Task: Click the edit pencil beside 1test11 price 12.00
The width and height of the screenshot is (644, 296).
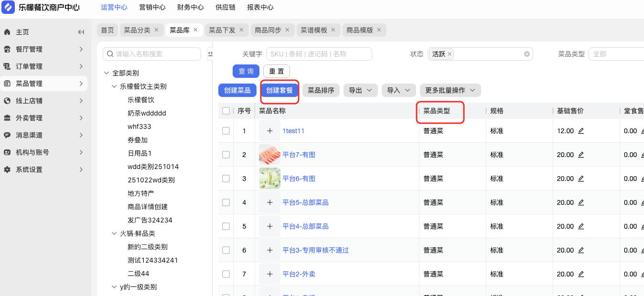Action: [x=581, y=131]
